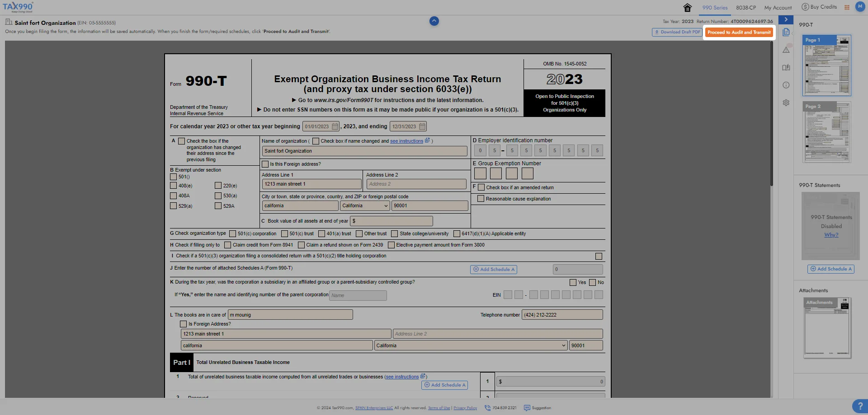Screen dimensions: 868x415
Task: Click the Why? link under 990-T Statements
Action: [x=830, y=235]
